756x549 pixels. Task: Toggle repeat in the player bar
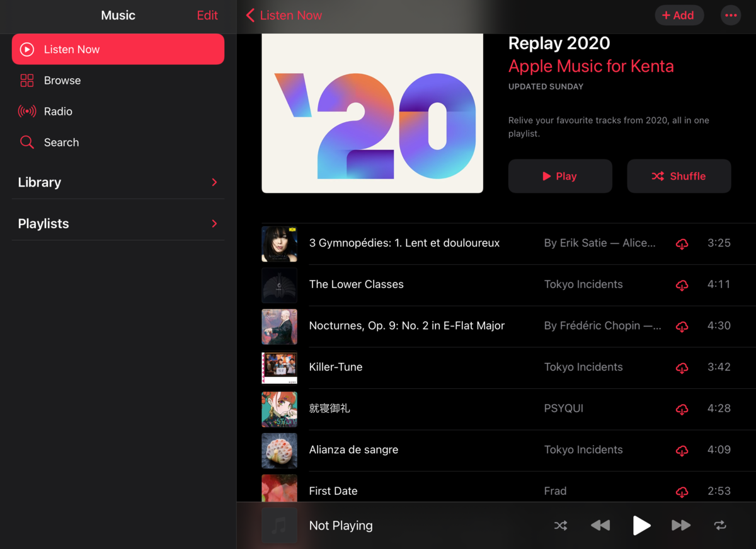pos(720,525)
